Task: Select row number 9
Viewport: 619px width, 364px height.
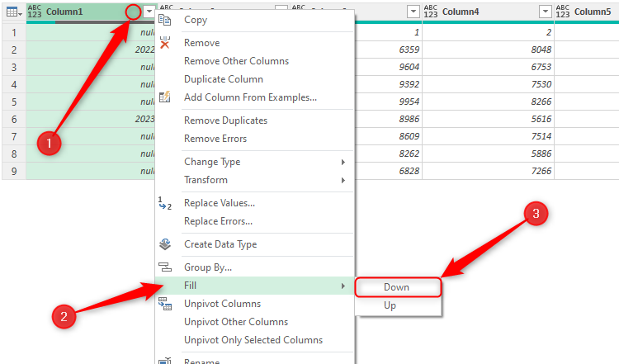Action: click(14, 172)
